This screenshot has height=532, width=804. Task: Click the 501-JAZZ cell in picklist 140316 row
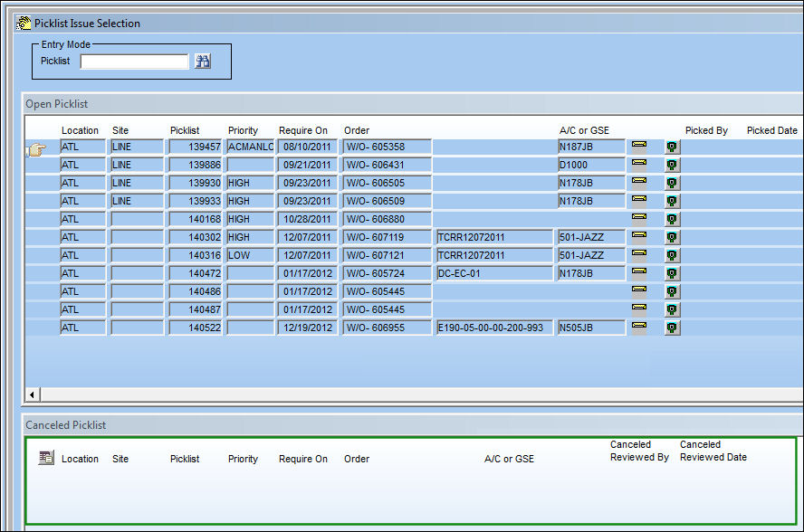click(x=592, y=255)
